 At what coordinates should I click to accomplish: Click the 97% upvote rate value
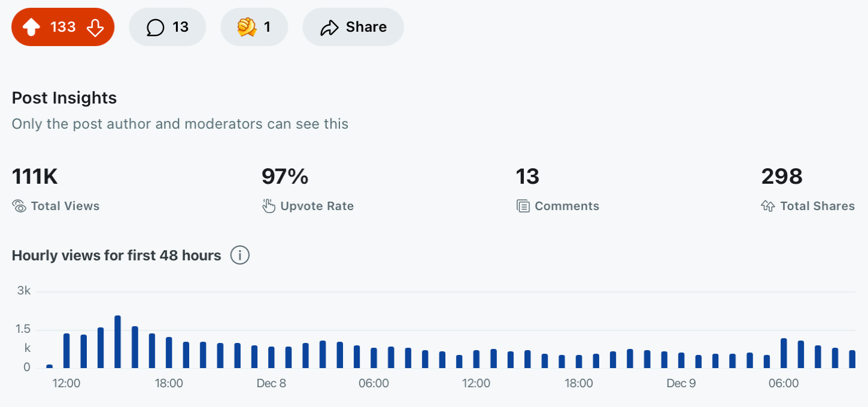(x=285, y=177)
